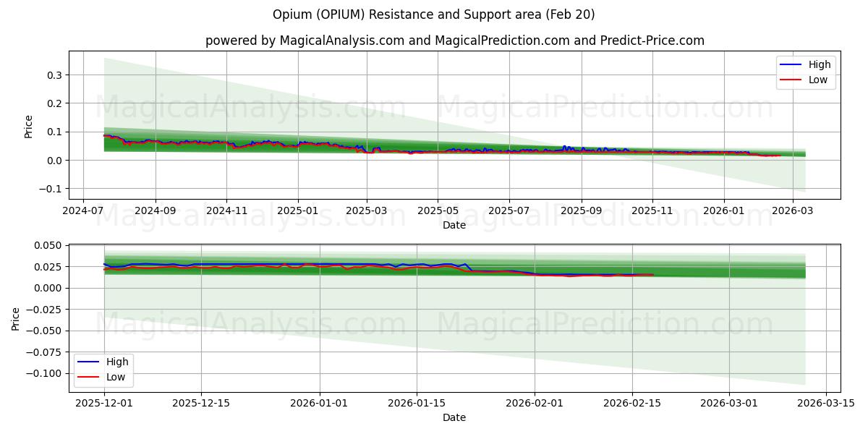The image size is (868, 434).
Task: Click the powered by MagicalAnalysis.com subtitle
Action: (x=454, y=41)
